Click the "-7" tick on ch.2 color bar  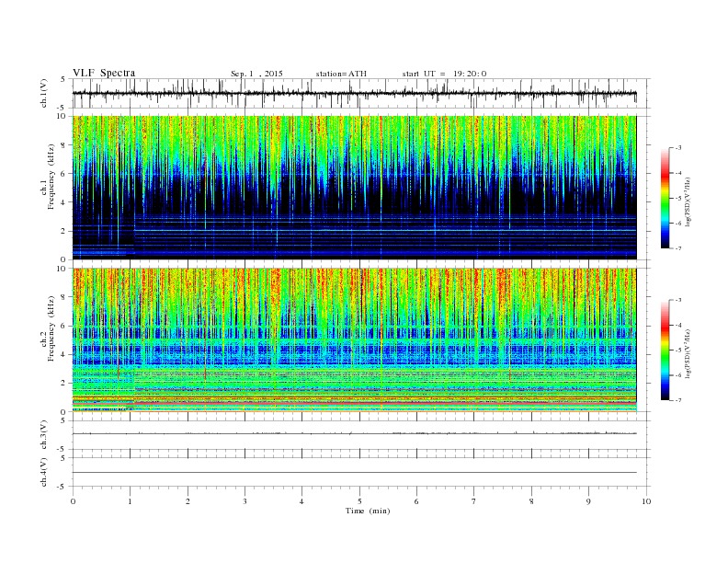pyautogui.click(x=677, y=400)
